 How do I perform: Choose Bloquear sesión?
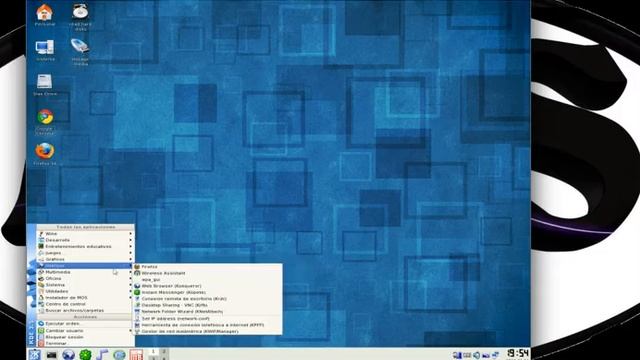tap(85, 337)
